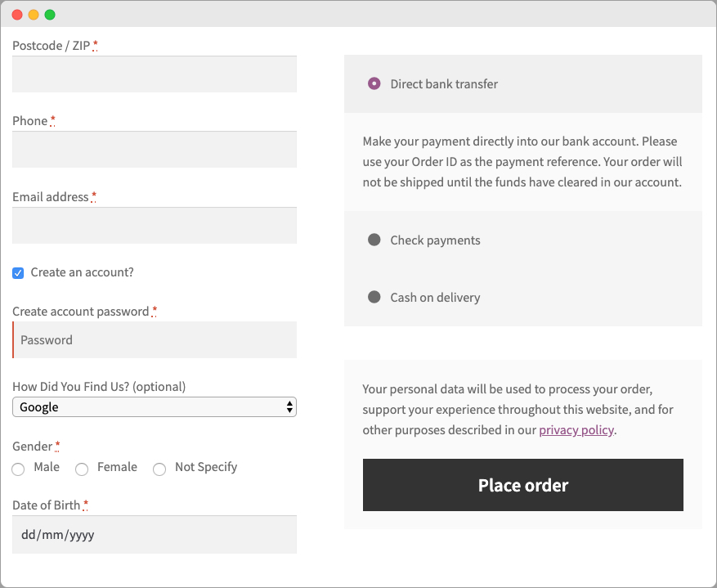
Task: Open the How Did You Find Us dropdown
Action: [155, 406]
